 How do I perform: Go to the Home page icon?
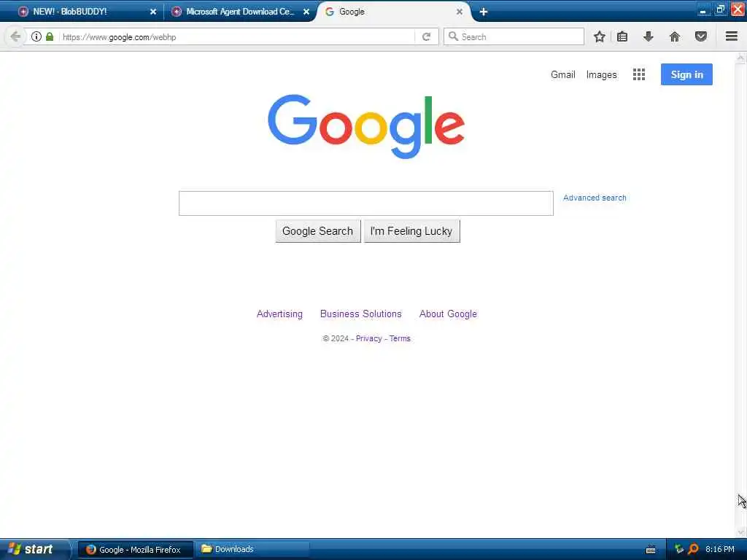(675, 36)
